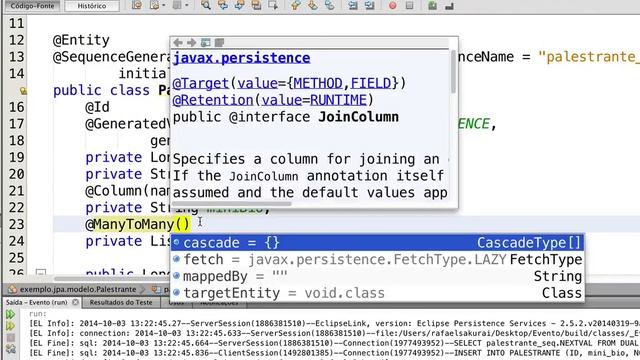Click the navigate-forward toolbar icon
The height and width of the screenshot is (360, 640).
pos(177,6)
